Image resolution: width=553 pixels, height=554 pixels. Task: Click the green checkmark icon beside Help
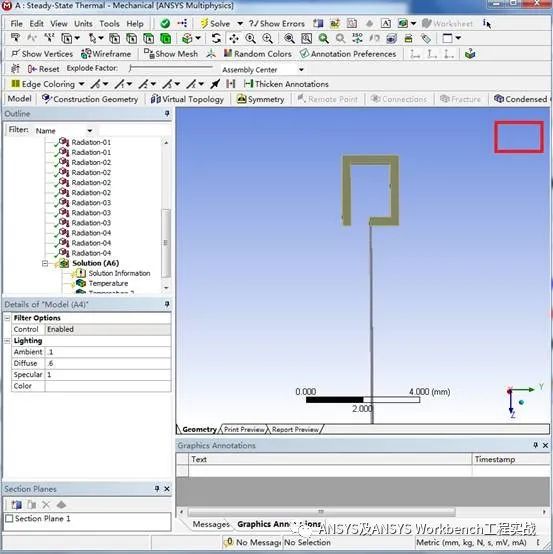165,24
